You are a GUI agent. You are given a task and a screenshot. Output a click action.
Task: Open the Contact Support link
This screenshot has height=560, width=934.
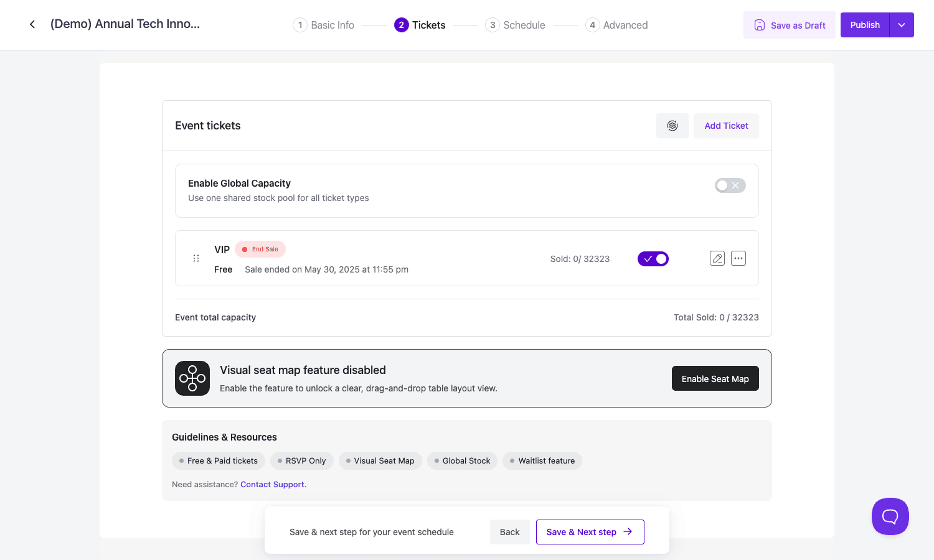pos(273,484)
